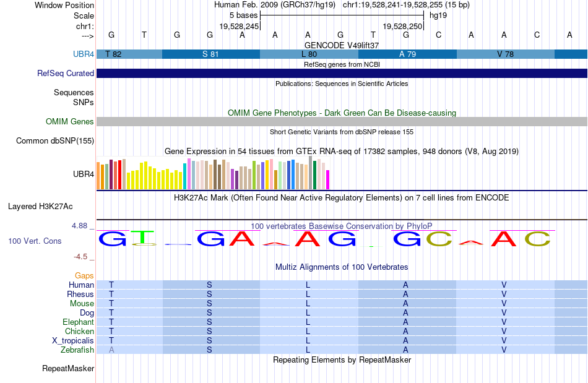Click the gray A in Zebrafish row

pos(111,350)
